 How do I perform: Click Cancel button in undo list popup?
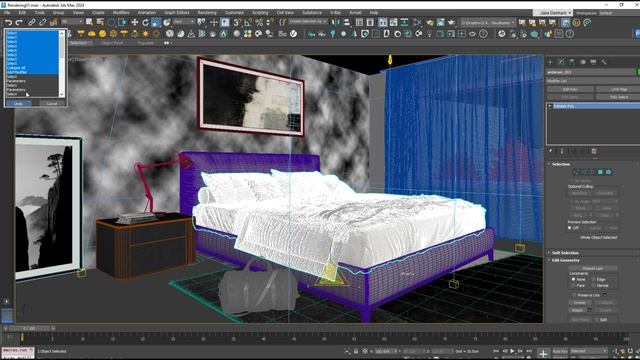tap(52, 104)
